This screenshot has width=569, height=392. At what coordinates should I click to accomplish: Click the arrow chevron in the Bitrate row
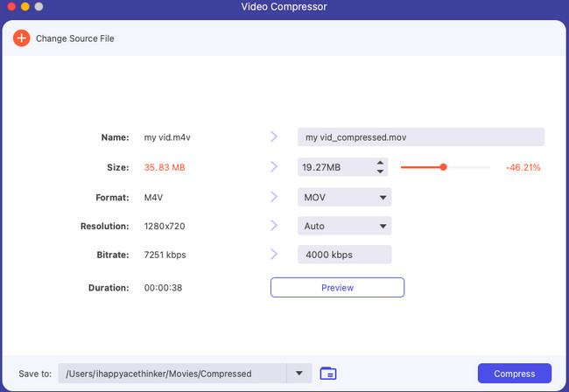coord(274,255)
